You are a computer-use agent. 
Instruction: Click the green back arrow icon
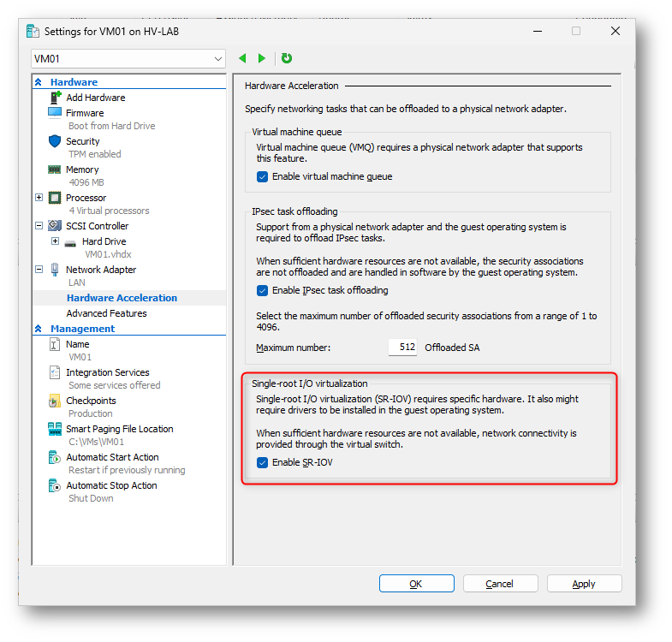[242, 58]
